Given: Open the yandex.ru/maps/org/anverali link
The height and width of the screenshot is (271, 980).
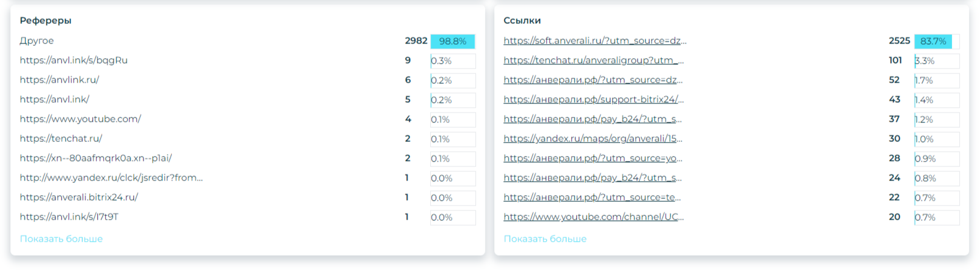Looking at the screenshot, I should tap(593, 139).
